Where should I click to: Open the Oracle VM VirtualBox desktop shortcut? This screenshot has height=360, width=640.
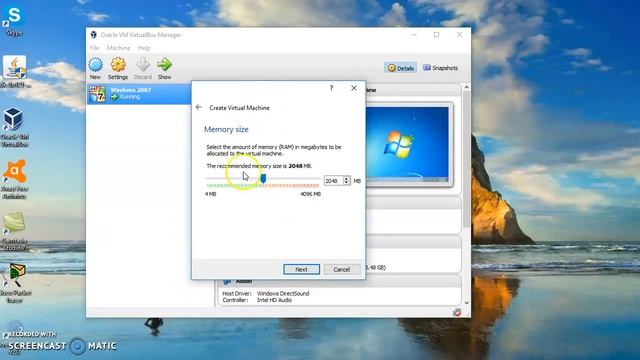coord(14,127)
